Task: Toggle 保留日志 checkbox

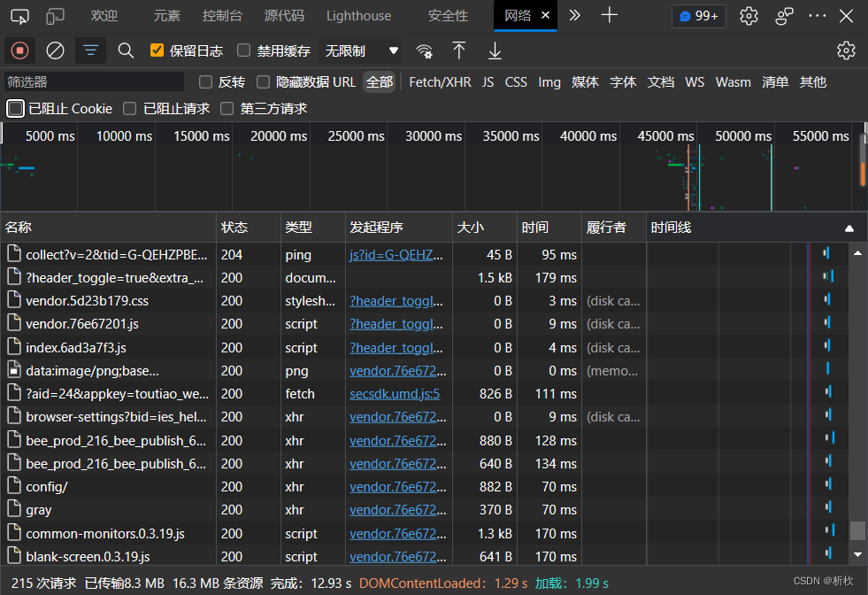Action: click(157, 50)
